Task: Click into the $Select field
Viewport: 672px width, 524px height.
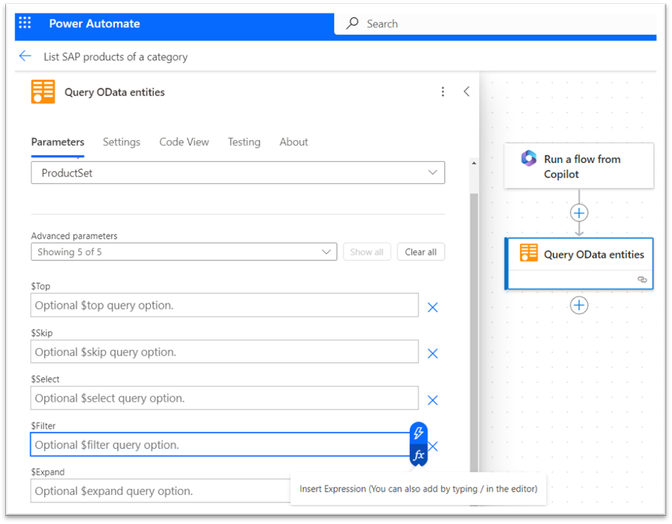Action: (224, 398)
